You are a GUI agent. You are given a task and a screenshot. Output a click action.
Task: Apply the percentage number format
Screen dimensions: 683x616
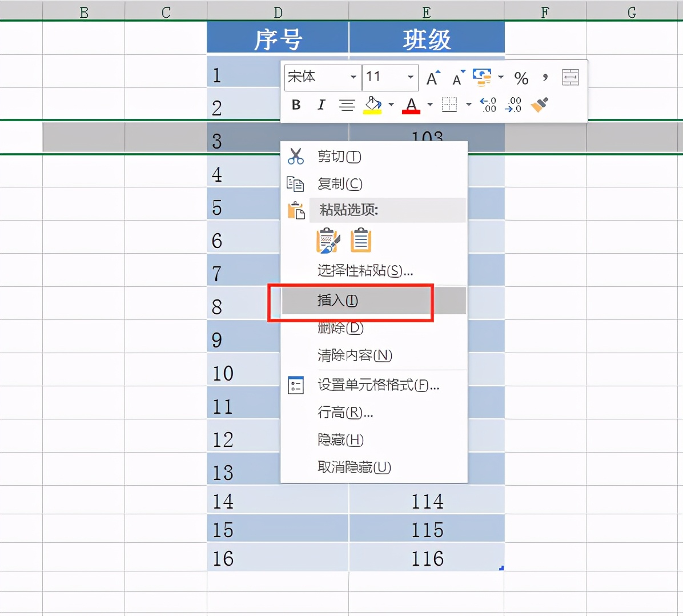[521, 78]
